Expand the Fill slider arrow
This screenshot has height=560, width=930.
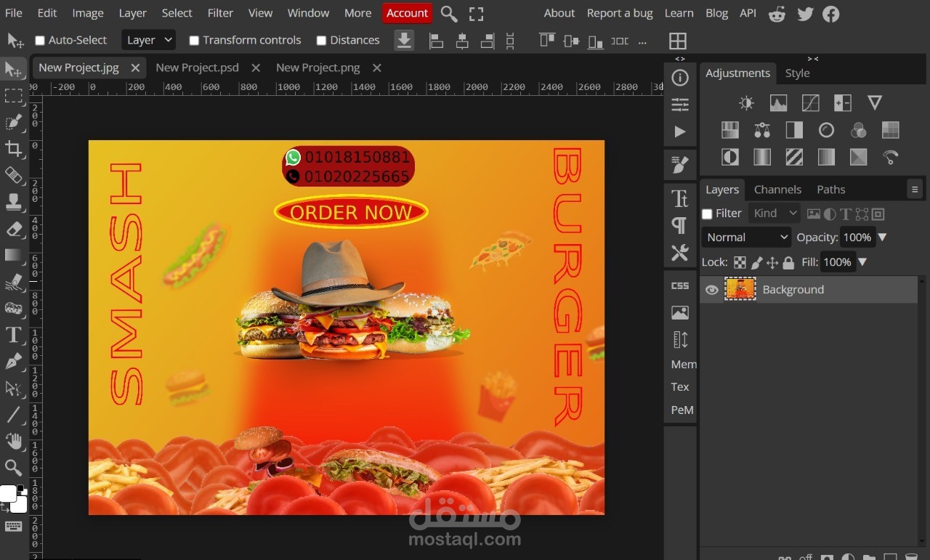[x=862, y=262]
